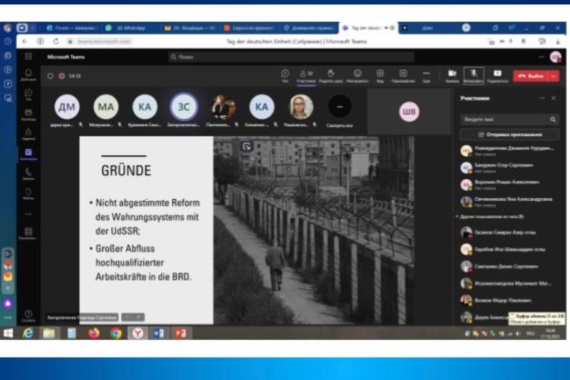Launch Chrome from taskbar

click(116, 333)
